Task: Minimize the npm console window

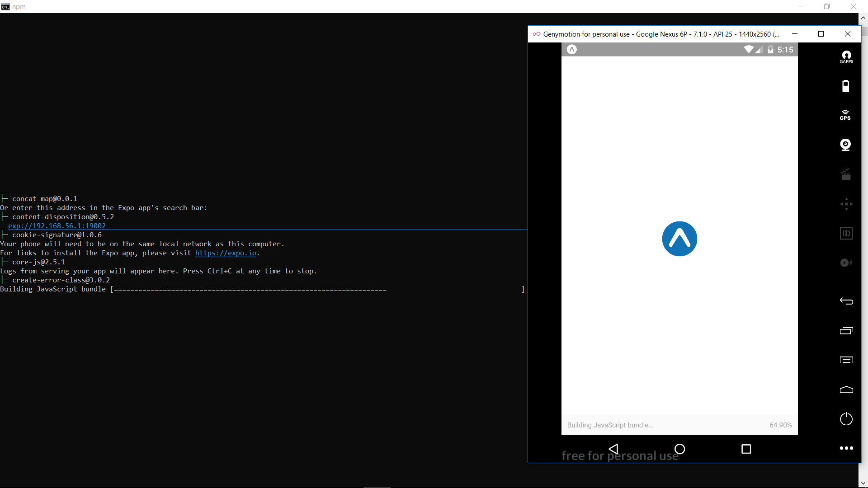Action: pos(801,6)
